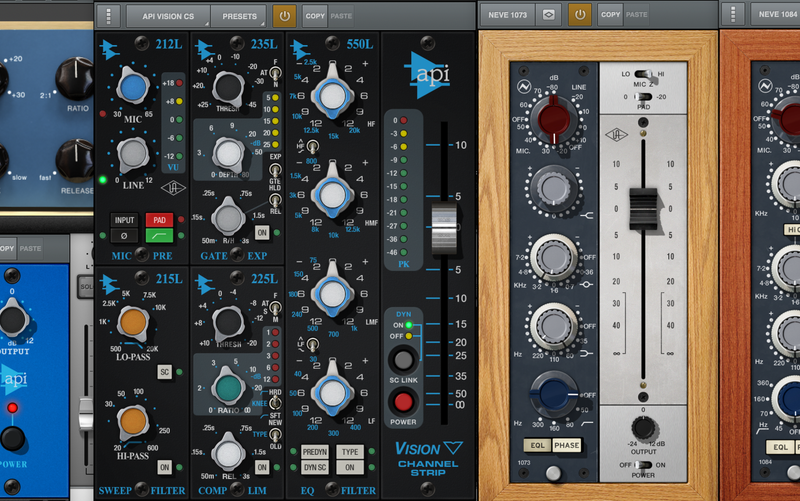Click the Neve 1073 fader cap
Image resolution: width=800 pixels, height=501 pixels.
[x=643, y=209]
